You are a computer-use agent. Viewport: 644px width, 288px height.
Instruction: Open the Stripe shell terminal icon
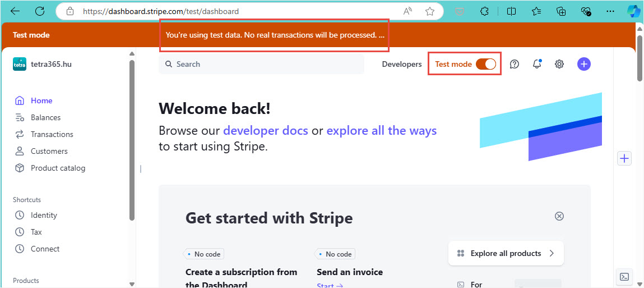point(624,277)
